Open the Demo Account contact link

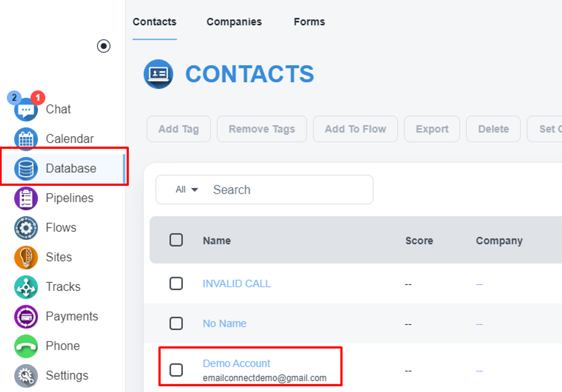tap(236, 364)
